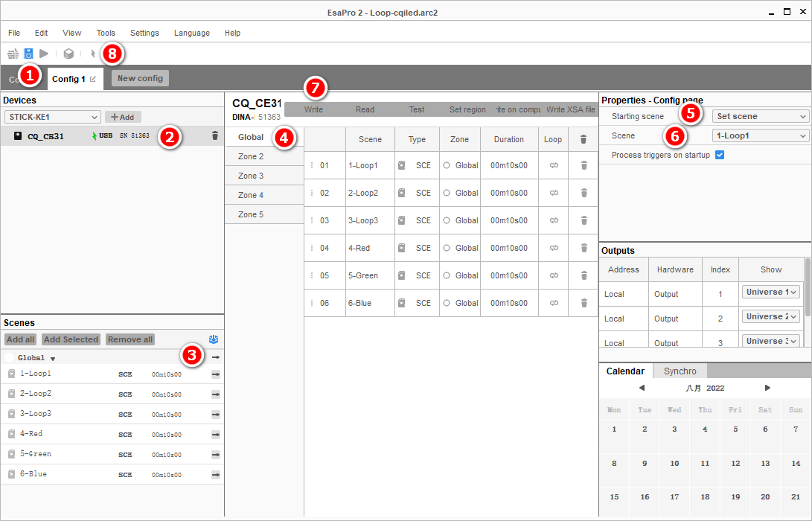Click the play arrow icon in toolbar

coord(44,54)
